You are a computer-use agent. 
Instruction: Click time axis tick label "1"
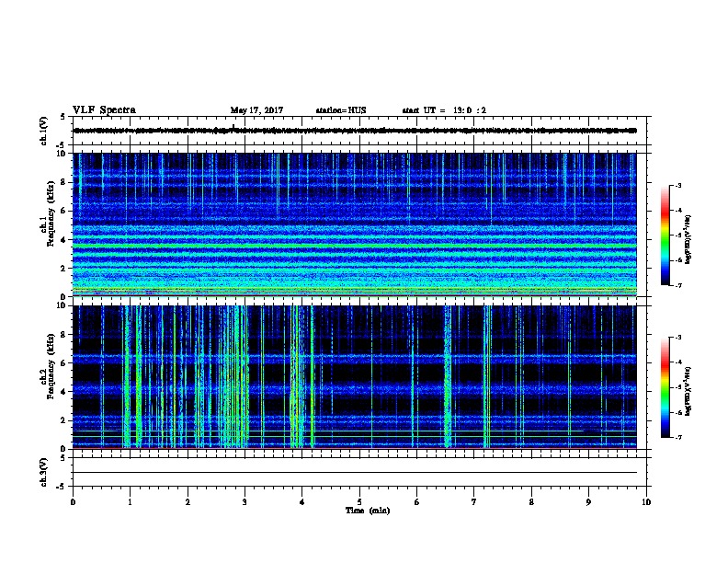pyautogui.click(x=130, y=502)
